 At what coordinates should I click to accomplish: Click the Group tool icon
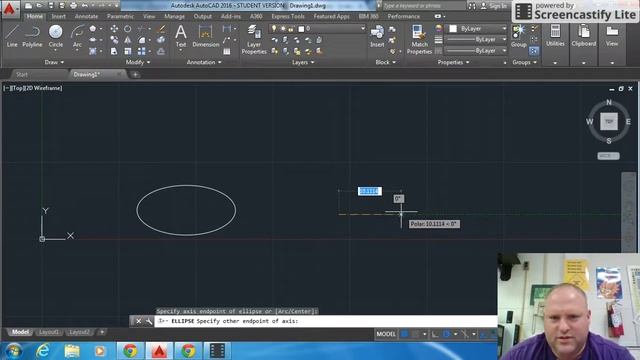click(x=519, y=36)
